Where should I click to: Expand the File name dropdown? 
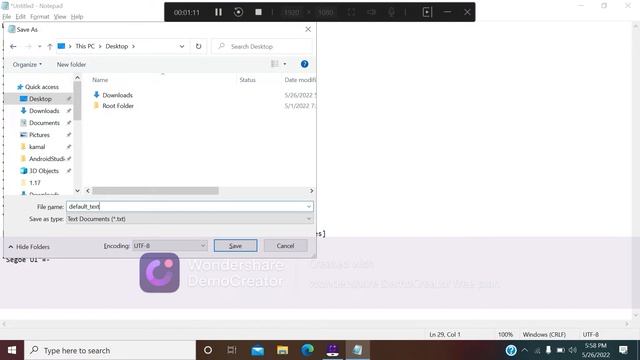pos(309,207)
